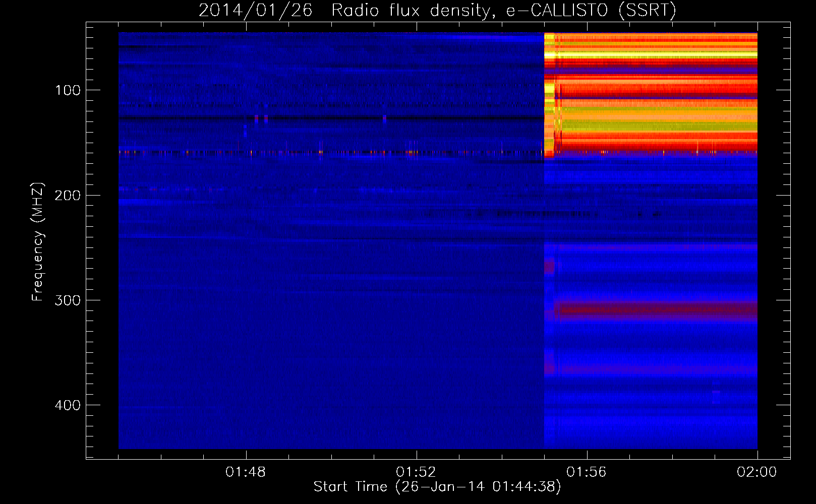Click the "300" frequency tick label
The image size is (816, 504).
click(68, 300)
